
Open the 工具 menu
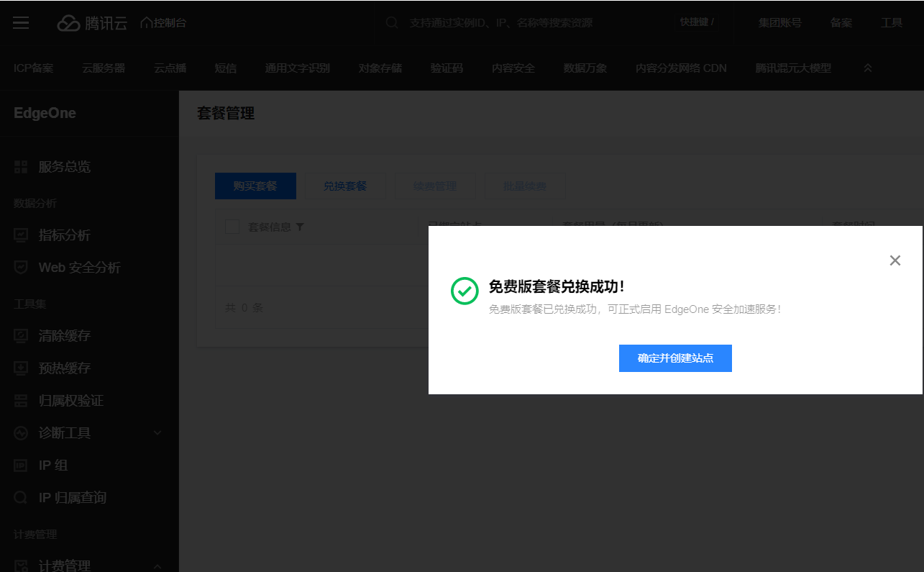pyautogui.click(x=891, y=23)
